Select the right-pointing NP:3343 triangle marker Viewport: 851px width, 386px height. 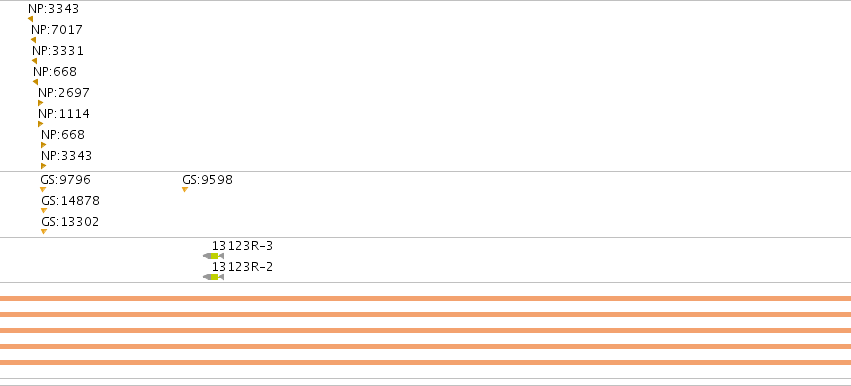(x=43, y=166)
